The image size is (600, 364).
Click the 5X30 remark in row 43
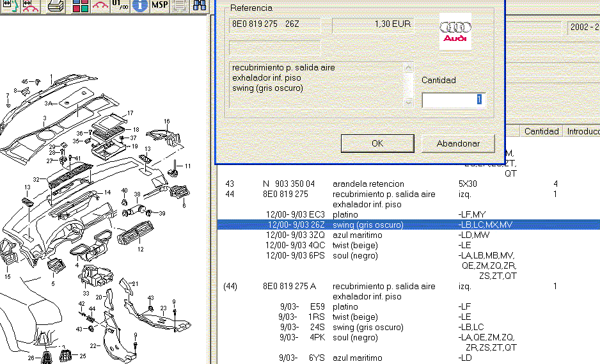coord(468,184)
